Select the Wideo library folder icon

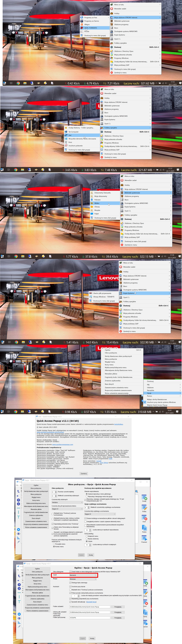pos(92,203)
